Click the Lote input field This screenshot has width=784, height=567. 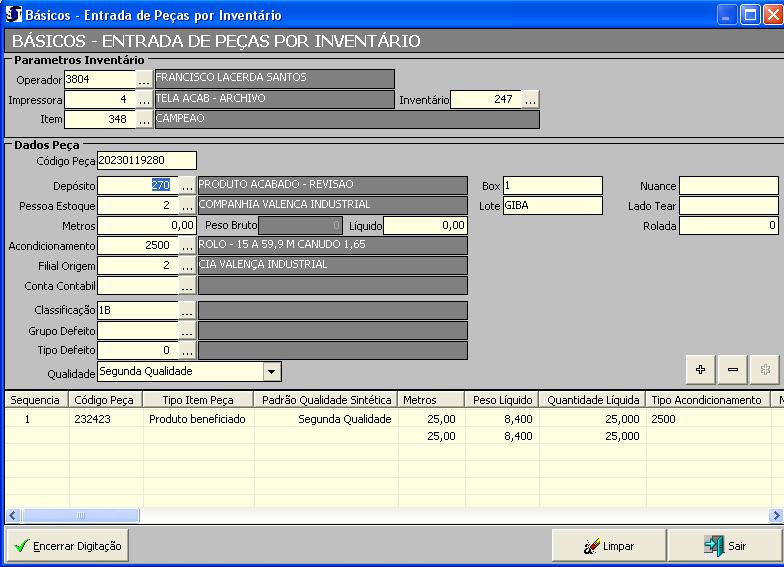[552, 206]
